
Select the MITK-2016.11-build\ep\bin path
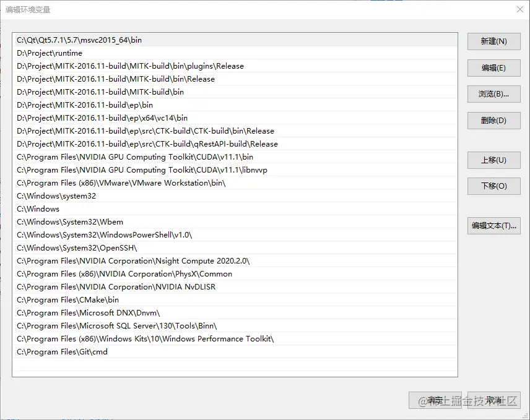[x=236, y=105]
